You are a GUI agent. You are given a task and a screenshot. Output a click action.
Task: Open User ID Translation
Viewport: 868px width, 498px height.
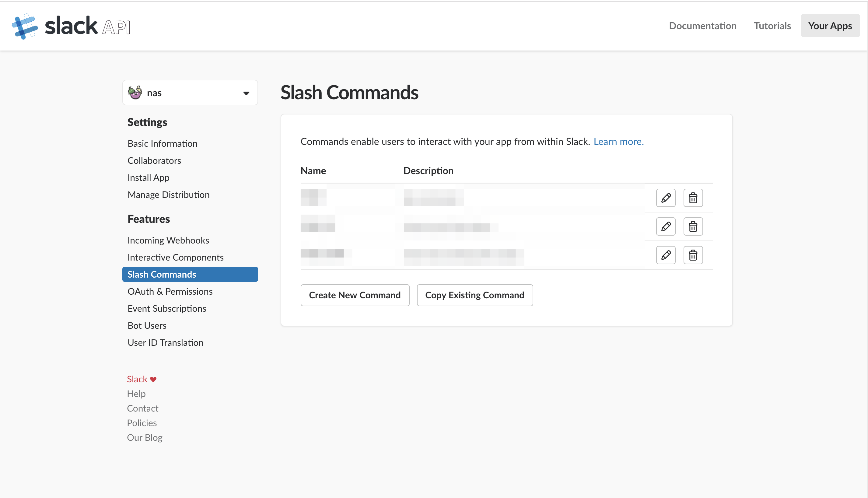[166, 343]
